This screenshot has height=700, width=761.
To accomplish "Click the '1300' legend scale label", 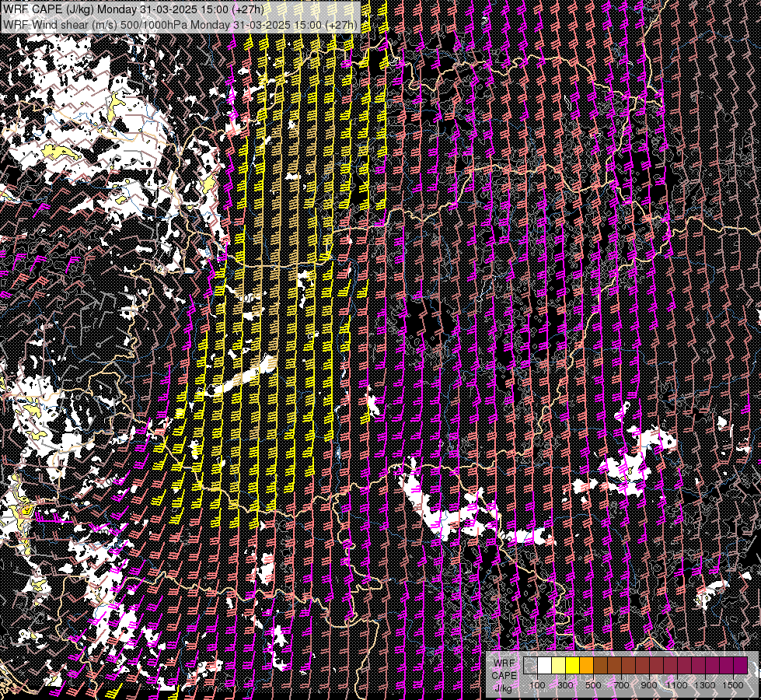I will click(x=705, y=685).
